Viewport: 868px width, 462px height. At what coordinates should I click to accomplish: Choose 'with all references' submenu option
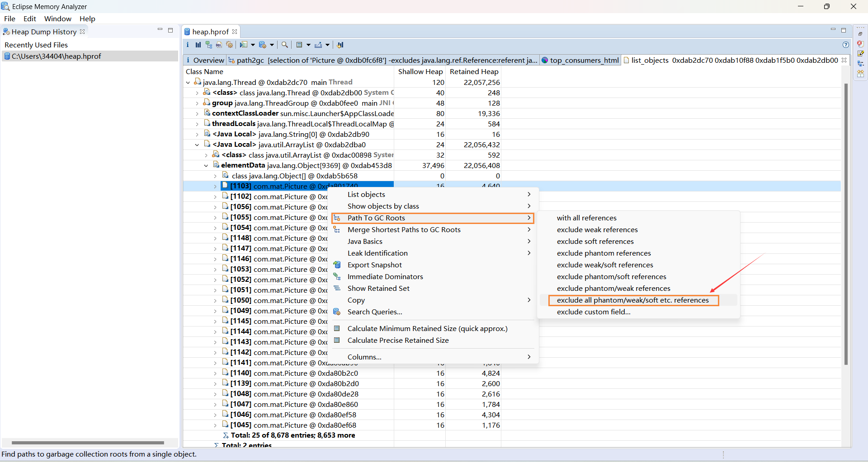click(x=586, y=218)
